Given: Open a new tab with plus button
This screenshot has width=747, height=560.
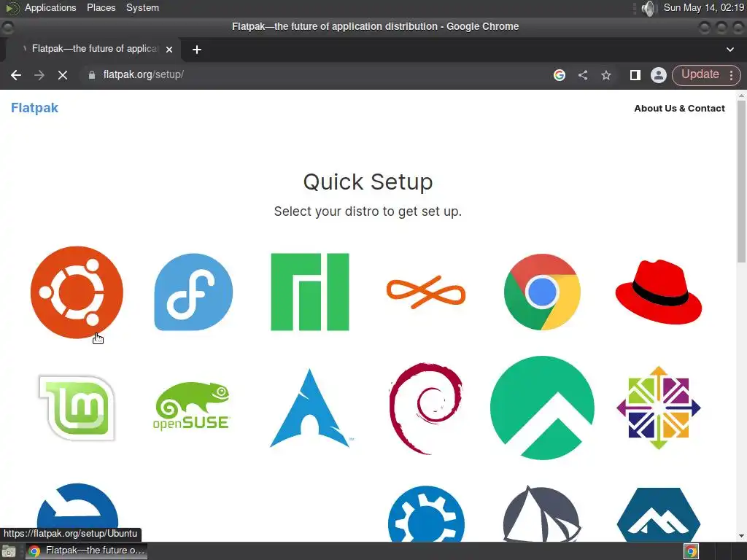Looking at the screenshot, I should (x=197, y=50).
